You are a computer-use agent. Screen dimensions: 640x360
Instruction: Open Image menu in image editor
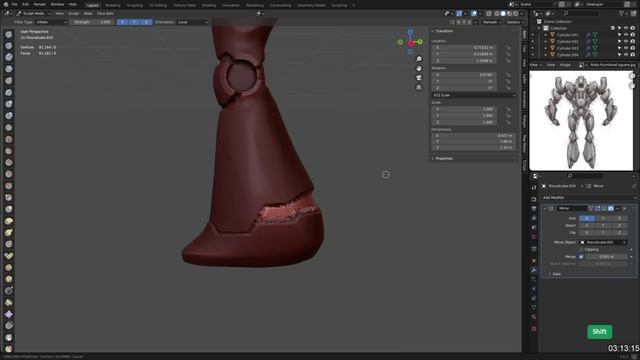[x=565, y=65]
